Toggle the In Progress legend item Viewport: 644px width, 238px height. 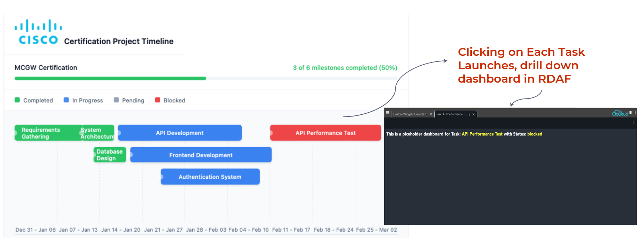(x=83, y=100)
